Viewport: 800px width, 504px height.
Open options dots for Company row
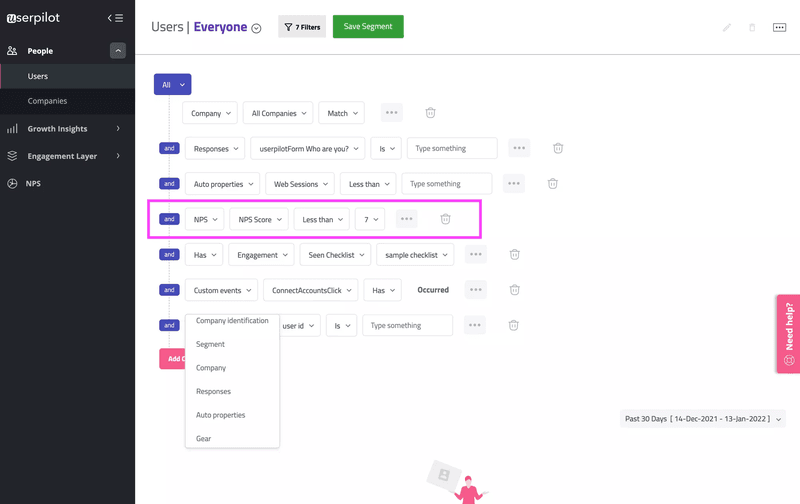click(391, 113)
